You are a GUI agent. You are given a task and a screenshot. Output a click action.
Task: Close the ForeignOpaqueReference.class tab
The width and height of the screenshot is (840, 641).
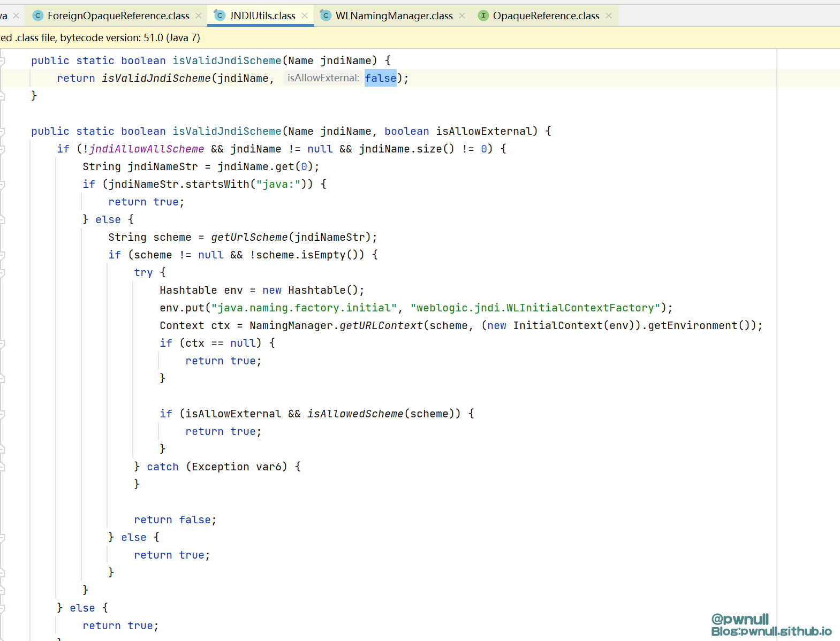pos(199,16)
